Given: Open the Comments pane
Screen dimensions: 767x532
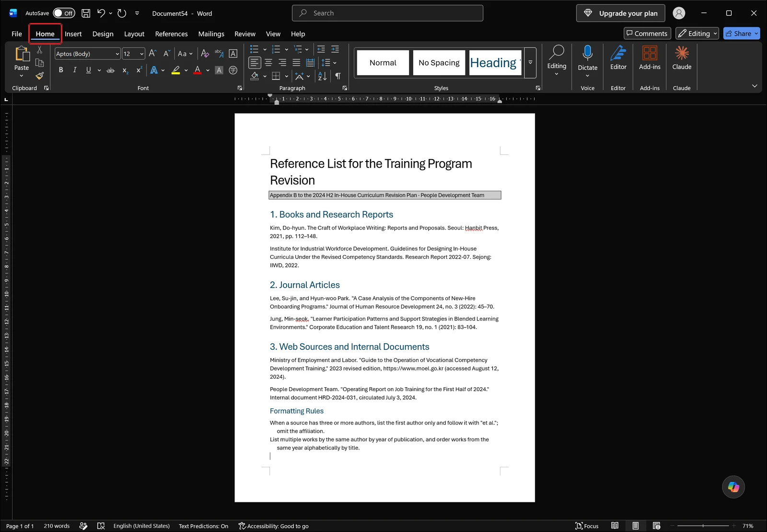Looking at the screenshot, I should [x=647, y=34].
